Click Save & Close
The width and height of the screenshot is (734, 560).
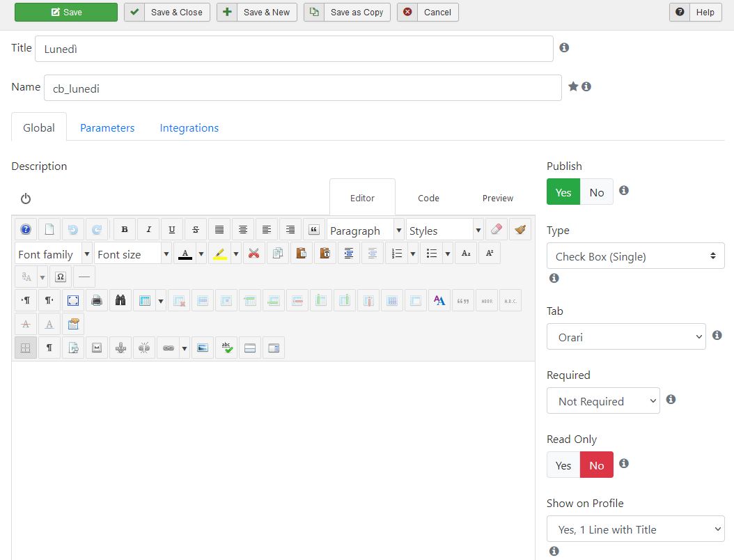point(167,12)
